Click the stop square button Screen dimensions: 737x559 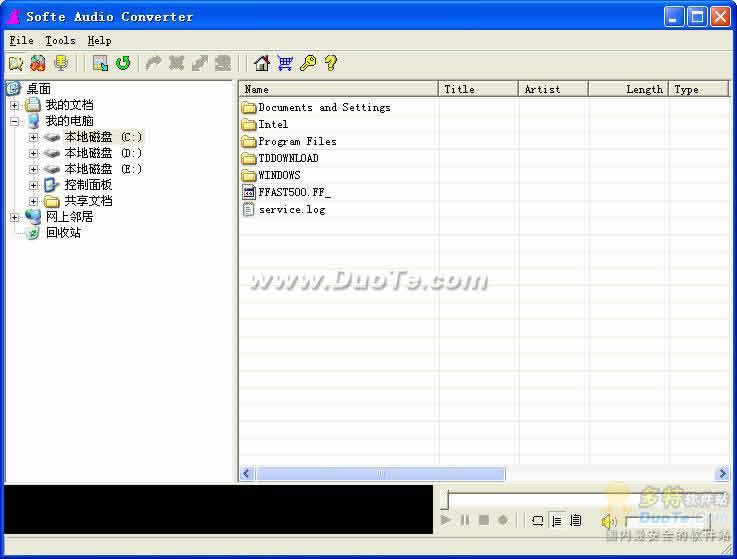click(x=484, y=520)
